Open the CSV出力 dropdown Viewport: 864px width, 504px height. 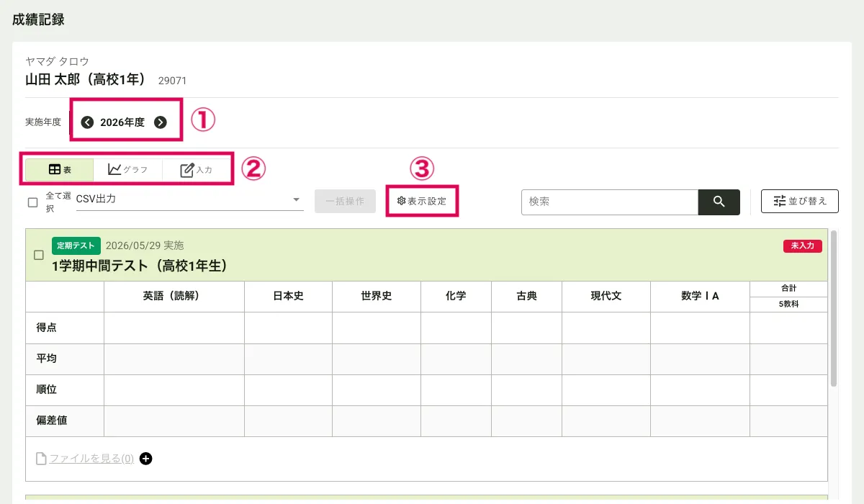184,199
